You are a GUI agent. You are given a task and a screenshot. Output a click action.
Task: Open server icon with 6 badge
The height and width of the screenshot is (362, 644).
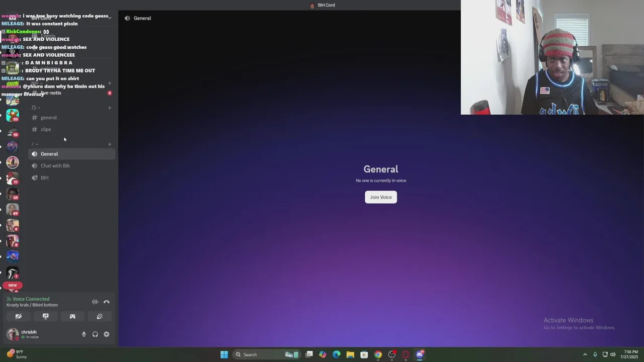[x=13, y=225]
